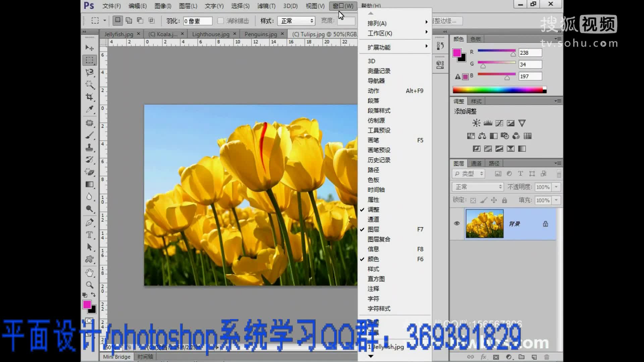
Task: Click the foreground color swatch in toolbar
Action: click(87, 304)
